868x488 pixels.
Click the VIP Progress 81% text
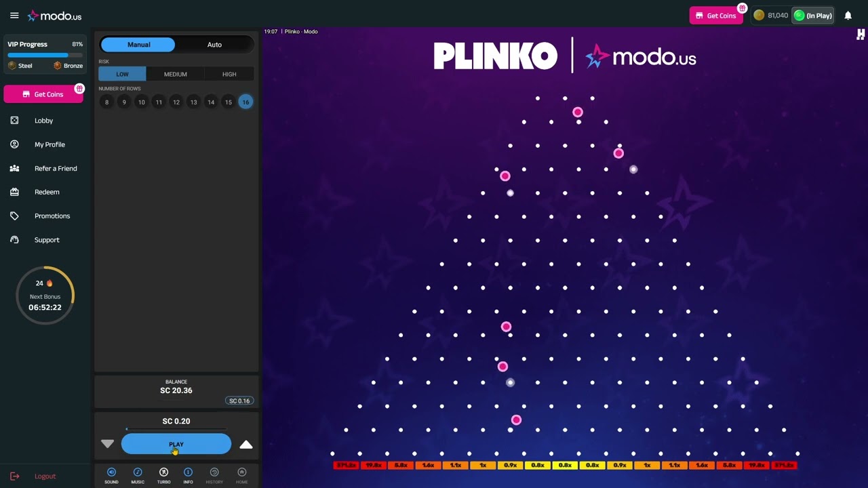click(x=77, y=44)
